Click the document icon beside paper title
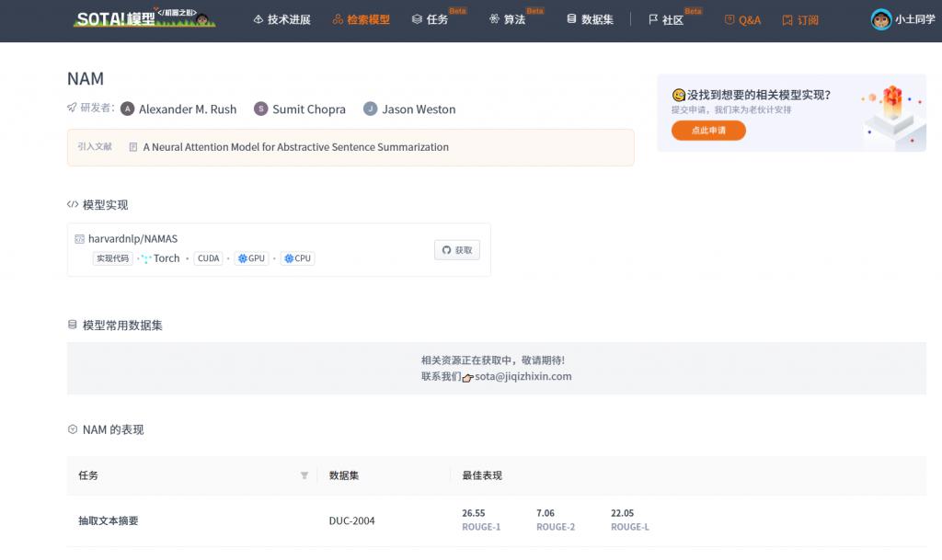The image size is (942, 560). pyautogui.click(x=133, y=147)
